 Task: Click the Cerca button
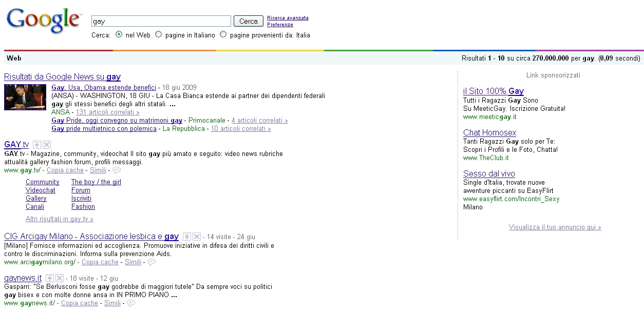[x=249, y=21]
